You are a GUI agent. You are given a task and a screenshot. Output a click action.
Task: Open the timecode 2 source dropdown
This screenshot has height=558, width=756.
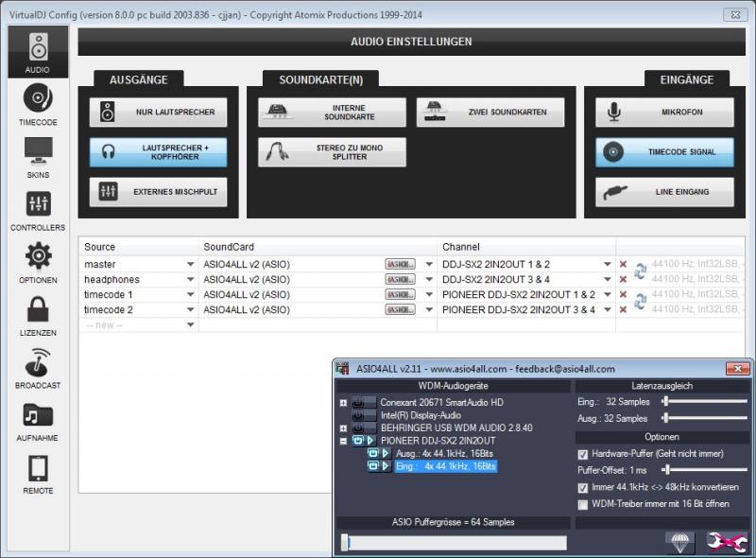coord(191,309)
